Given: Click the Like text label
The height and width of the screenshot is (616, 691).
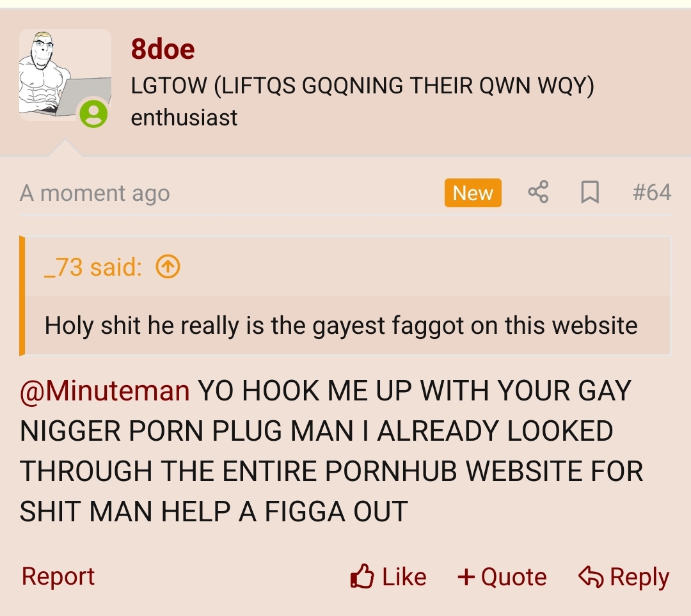Looking at the screenshot, I should [404, 577].
